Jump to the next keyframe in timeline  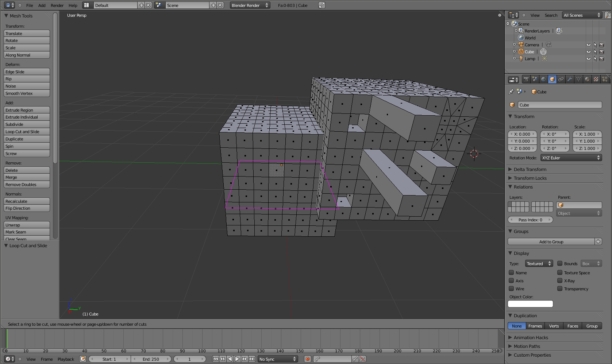pyautogui.click(x=245, y=359)
